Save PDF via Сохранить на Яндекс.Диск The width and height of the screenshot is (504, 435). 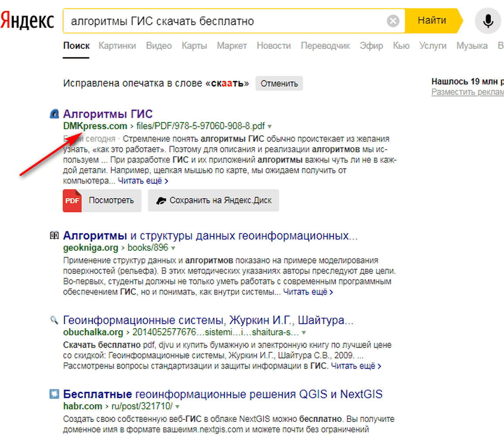coord(213,201)
